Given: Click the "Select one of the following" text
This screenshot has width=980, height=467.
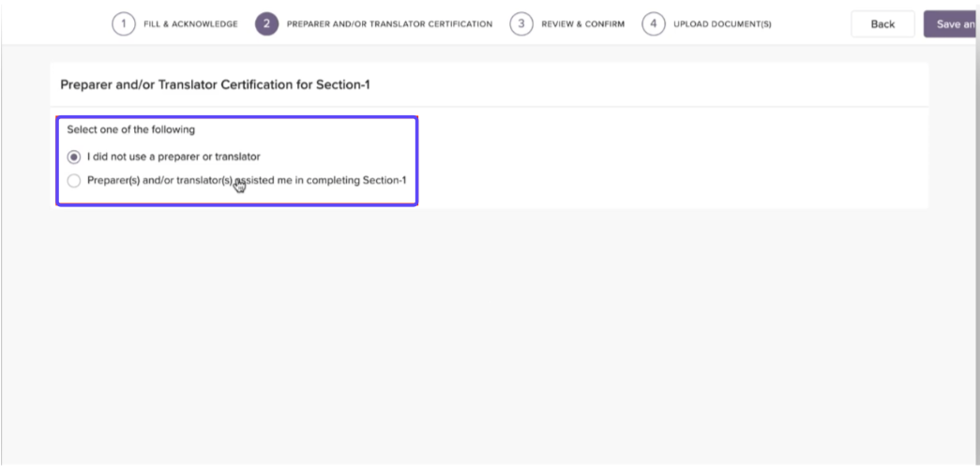Looking at the screenshot, I should (x=131, y=129).
